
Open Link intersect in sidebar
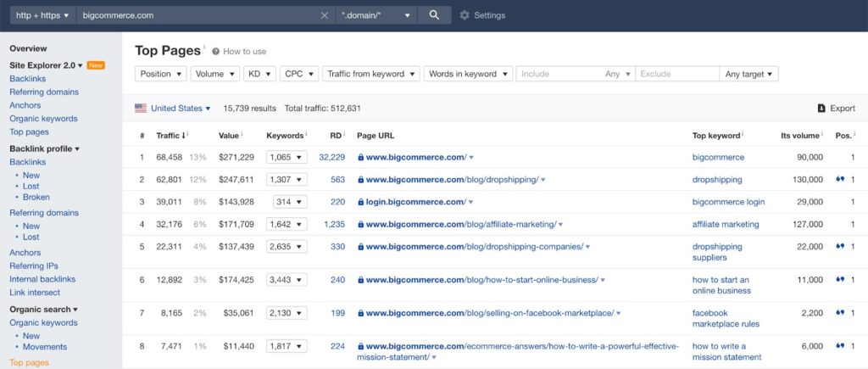[x=35, y=293]
